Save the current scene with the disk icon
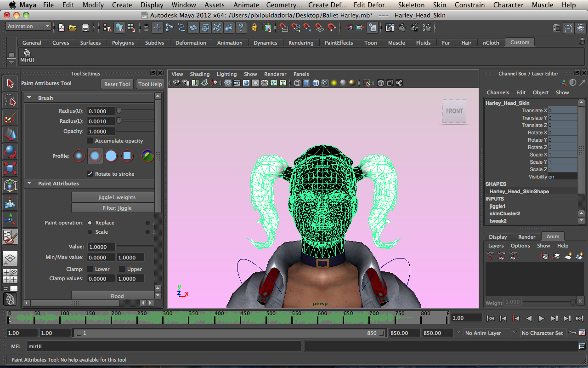Image resolution: width=588 pixels, height=368 pixels. coord(85,28)
